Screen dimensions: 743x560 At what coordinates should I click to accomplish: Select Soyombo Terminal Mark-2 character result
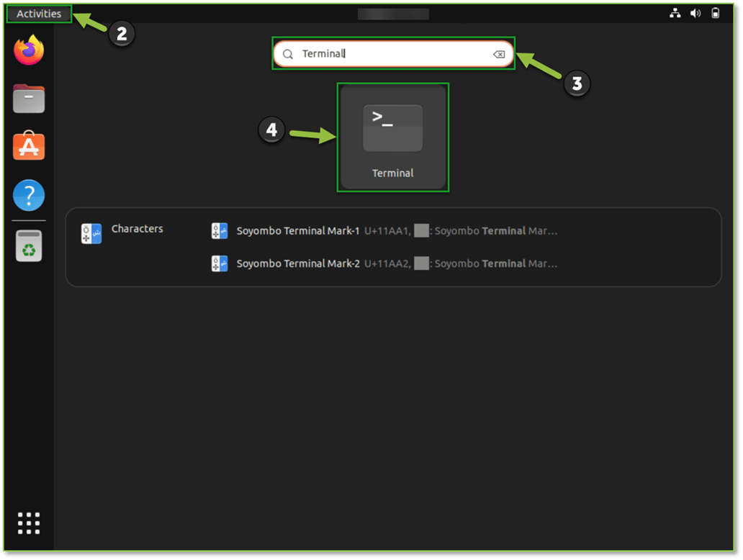[297, 263]
